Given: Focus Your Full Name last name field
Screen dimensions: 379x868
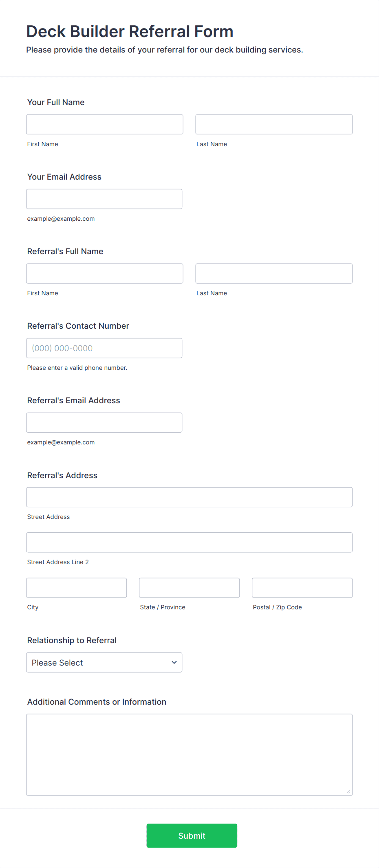Looking at the screenshot, I should pyautogui.click(x=274, y=124).
